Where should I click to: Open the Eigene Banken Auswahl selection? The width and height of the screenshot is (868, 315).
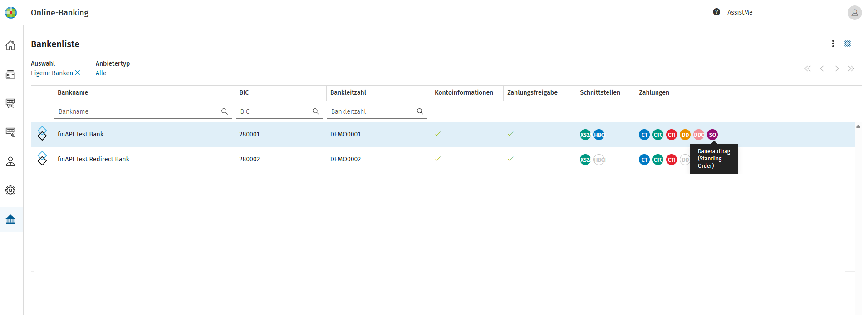(52, 73)
